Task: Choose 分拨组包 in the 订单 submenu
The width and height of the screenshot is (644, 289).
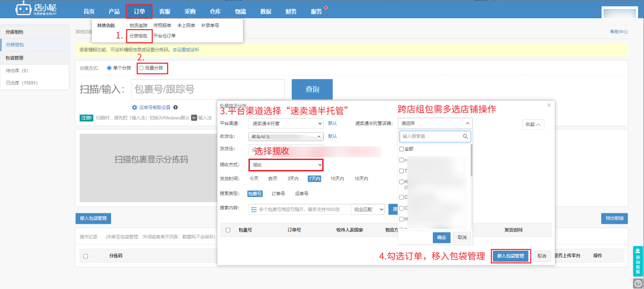Action: (138, 36)
